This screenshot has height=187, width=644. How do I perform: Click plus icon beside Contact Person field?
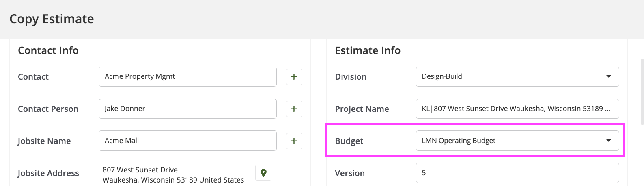294,109
